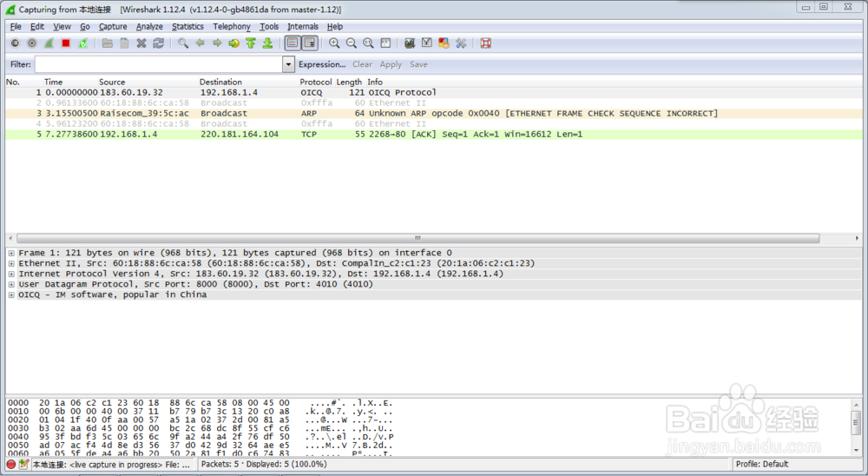Go back in packet history

[200, 43]
